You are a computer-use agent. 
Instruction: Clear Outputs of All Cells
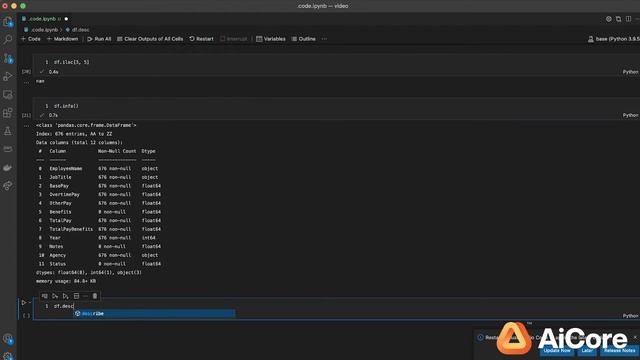tap(150, 39)
